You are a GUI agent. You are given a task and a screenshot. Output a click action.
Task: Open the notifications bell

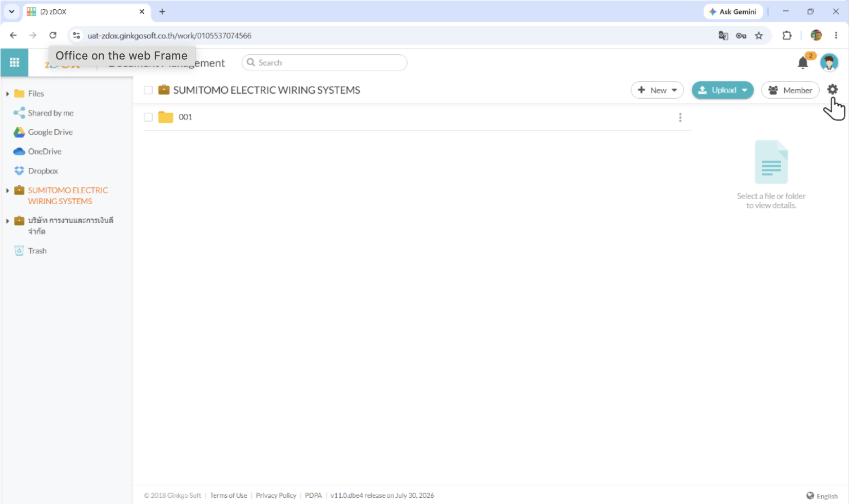[803, 63]
